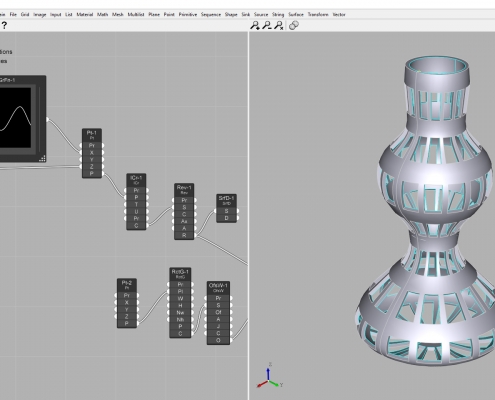Click the Nw row on the RctG-1 node
This screenshot has width=495, height=400.
point(180,312)
